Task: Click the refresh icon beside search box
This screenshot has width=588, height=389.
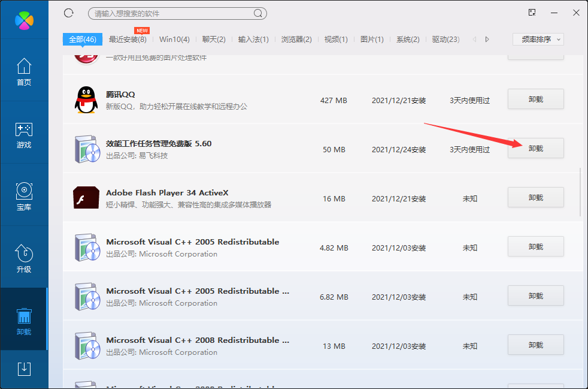Action: [69, 13]
